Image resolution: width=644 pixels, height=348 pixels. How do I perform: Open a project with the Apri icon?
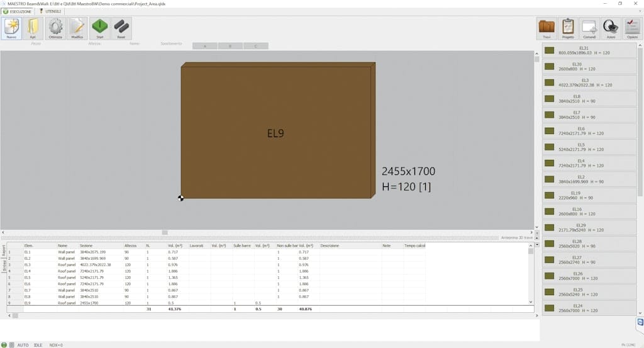pos(33,28)
